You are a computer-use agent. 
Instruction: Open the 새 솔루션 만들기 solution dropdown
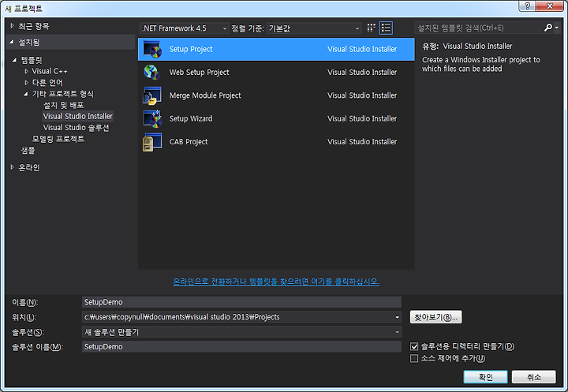tap(397, 332)
